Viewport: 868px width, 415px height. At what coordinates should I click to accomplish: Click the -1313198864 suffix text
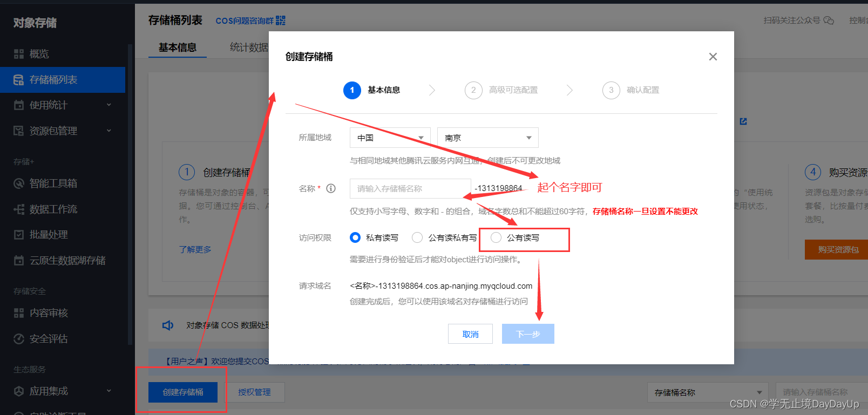[x=498, y=188]
